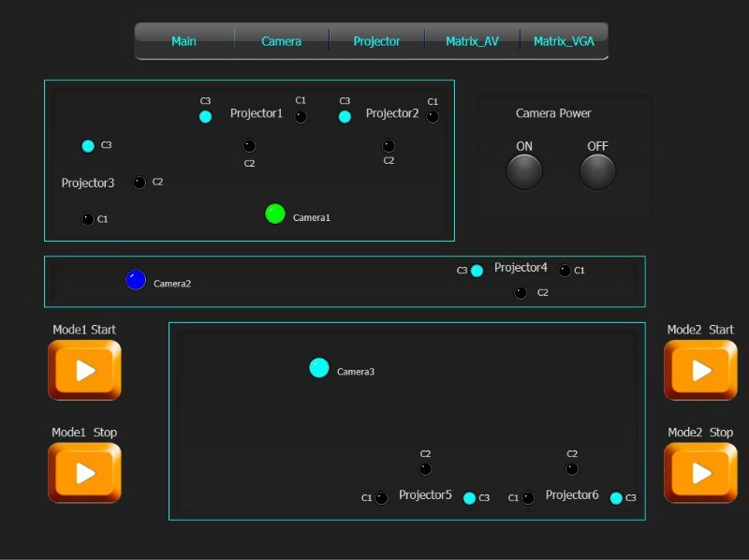
Task: Select C3 radio button for Projector1
Action: (x=206, y=117)
